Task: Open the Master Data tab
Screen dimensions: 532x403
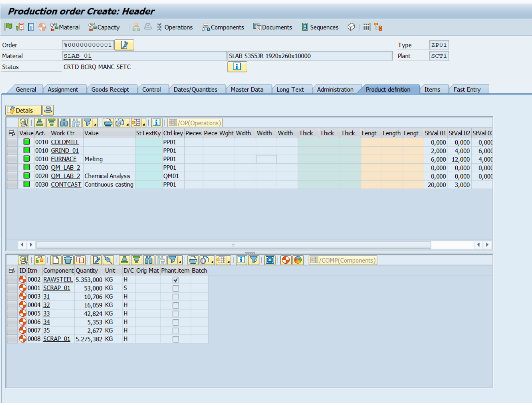Action: (247, 90)
